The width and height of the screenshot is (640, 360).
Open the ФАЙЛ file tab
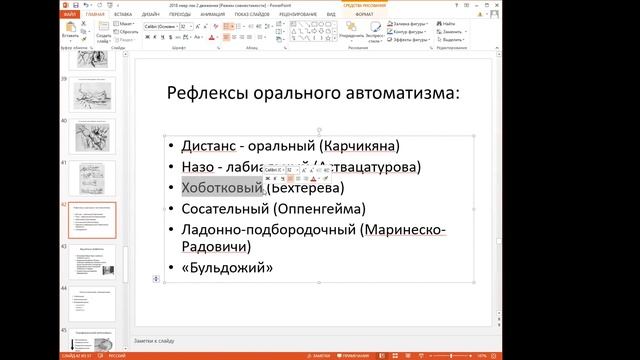[x=69, y=14]
